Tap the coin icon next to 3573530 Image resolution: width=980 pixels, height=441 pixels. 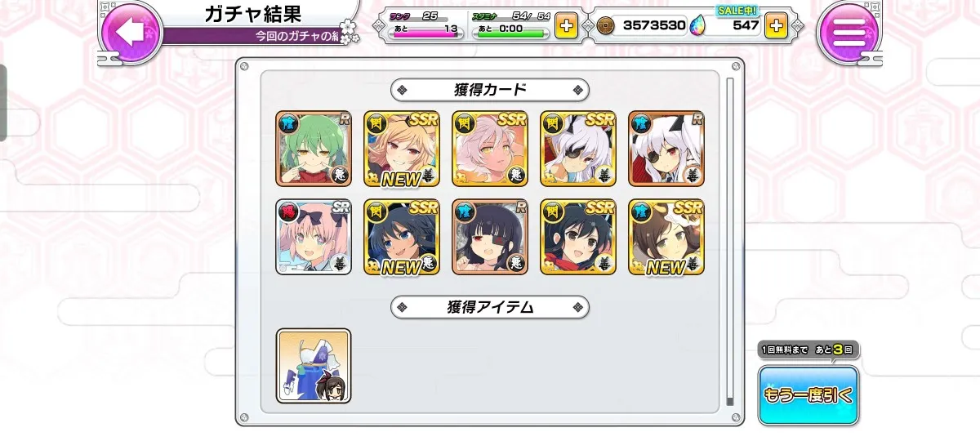606,25
